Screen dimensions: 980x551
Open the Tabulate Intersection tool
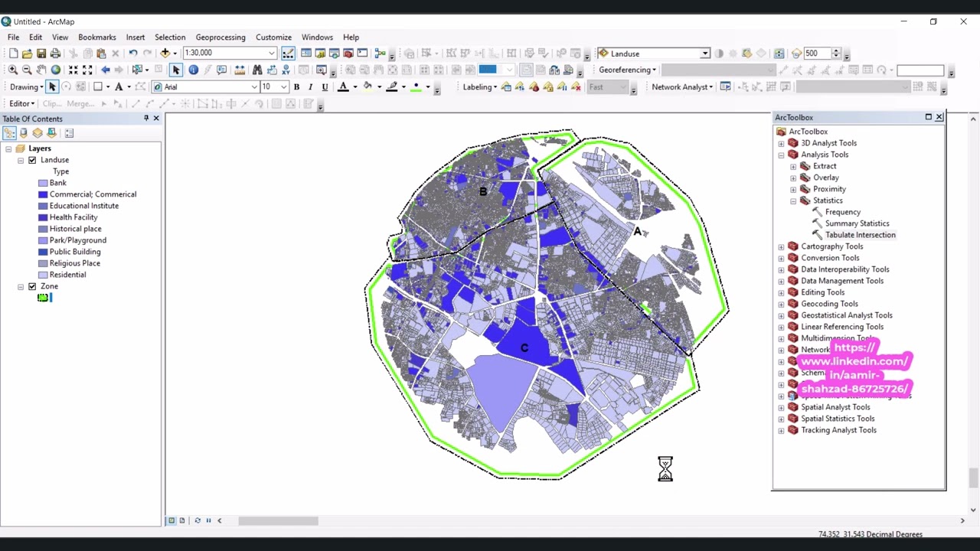[x=860, y=235]
